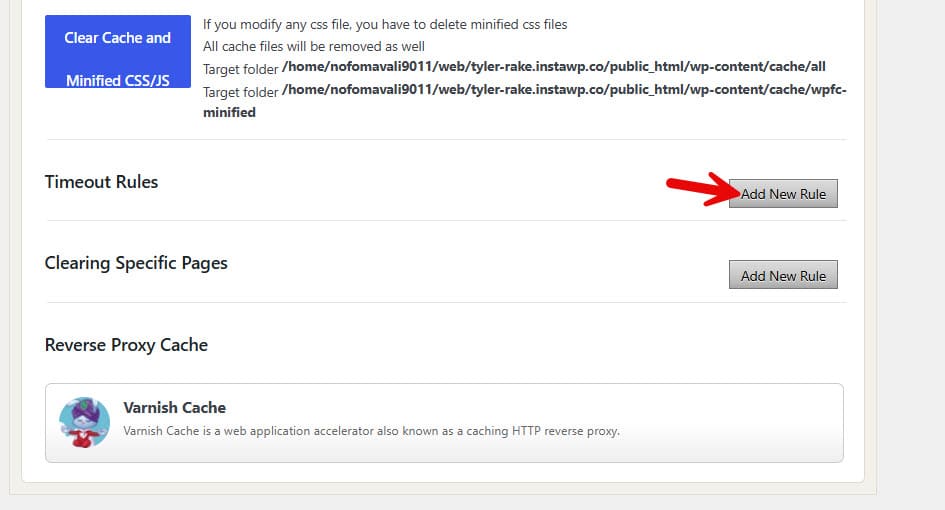Image resolution: width=945 pixels, height=510 pixels.
Task: Click the Varnish Cache title text
Action: [x=175, y=408]
